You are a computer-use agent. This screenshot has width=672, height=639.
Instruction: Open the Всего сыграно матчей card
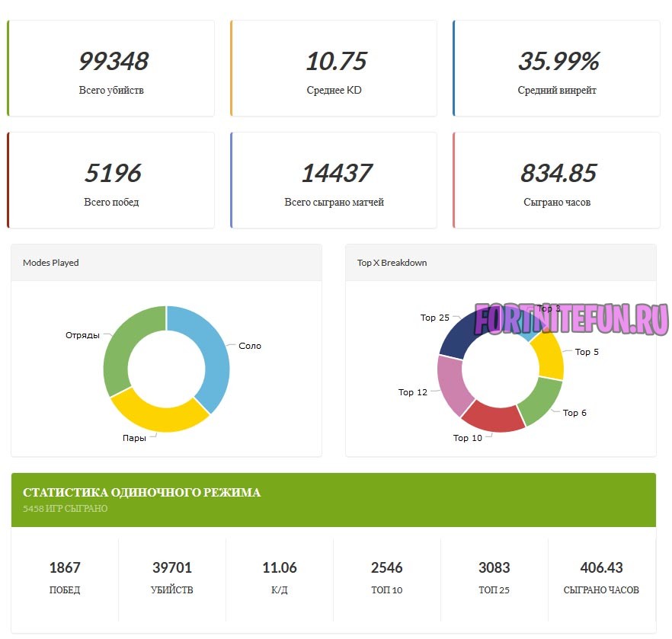tap(334, 181)
